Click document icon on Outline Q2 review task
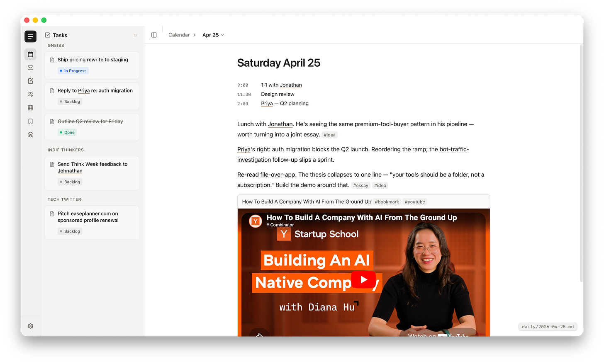Viewport: 604px width, 364px height. 52,121
